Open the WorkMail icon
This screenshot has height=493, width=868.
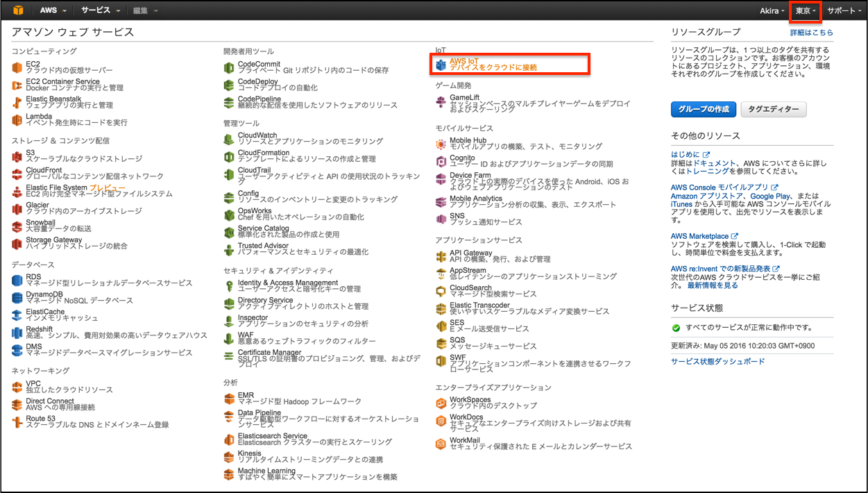(441, 443)
